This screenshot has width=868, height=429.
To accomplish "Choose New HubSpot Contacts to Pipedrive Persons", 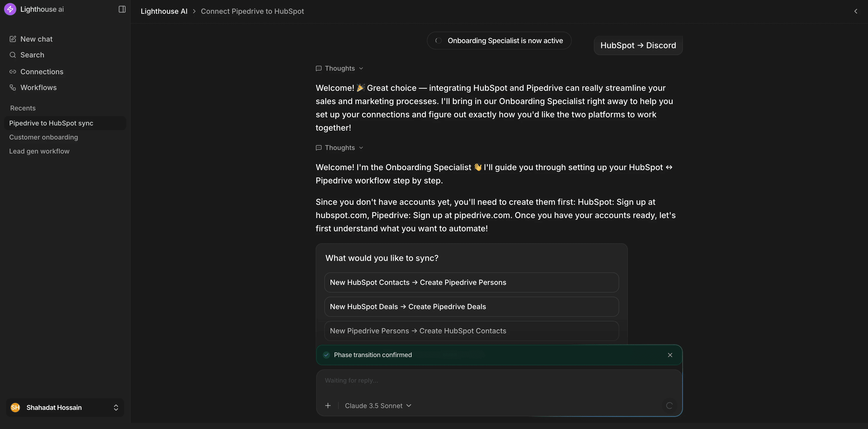I will pyautogui.click(x=471, y=282).
